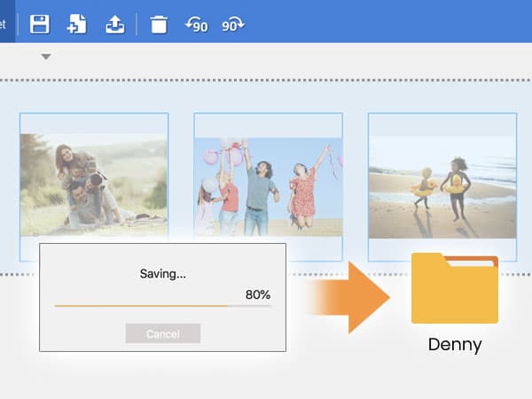Select the kids with swim rings photo
Viewport: 532px width, 399px height.
(442, 186)
